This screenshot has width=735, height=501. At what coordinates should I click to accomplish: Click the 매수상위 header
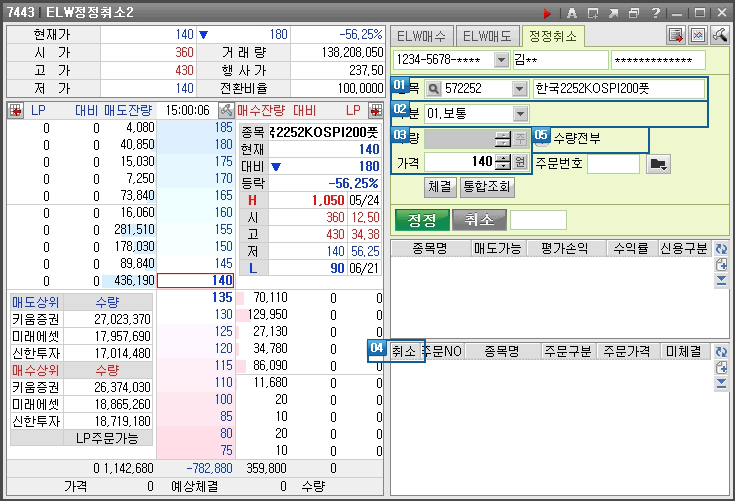tap(36, 370)
